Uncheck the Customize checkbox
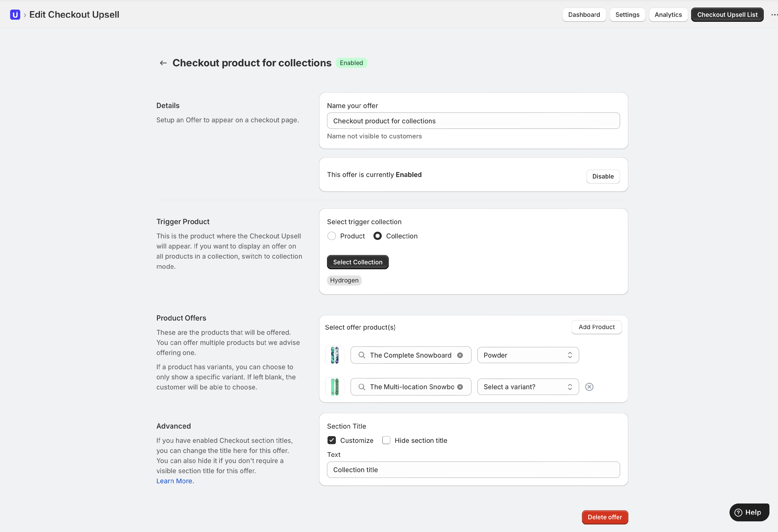This screenshot has width=778, height=532. (x=331, y=440)
